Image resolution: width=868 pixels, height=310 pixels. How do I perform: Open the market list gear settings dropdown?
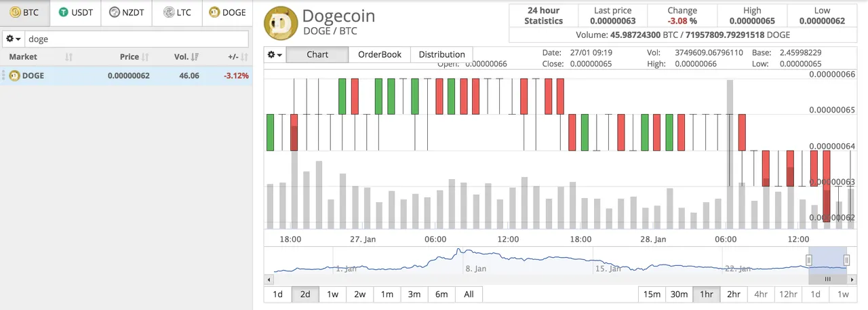pyautogui.click(x=13, y=39)
